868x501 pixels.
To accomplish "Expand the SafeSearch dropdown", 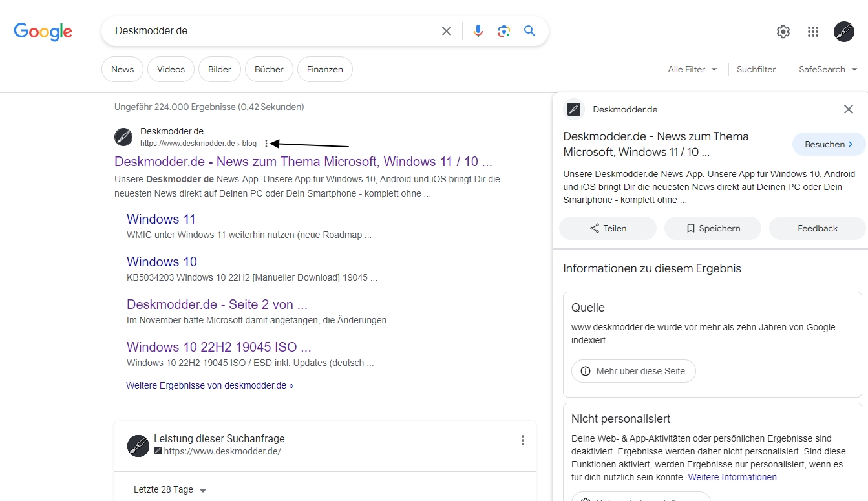I will 828,69.
